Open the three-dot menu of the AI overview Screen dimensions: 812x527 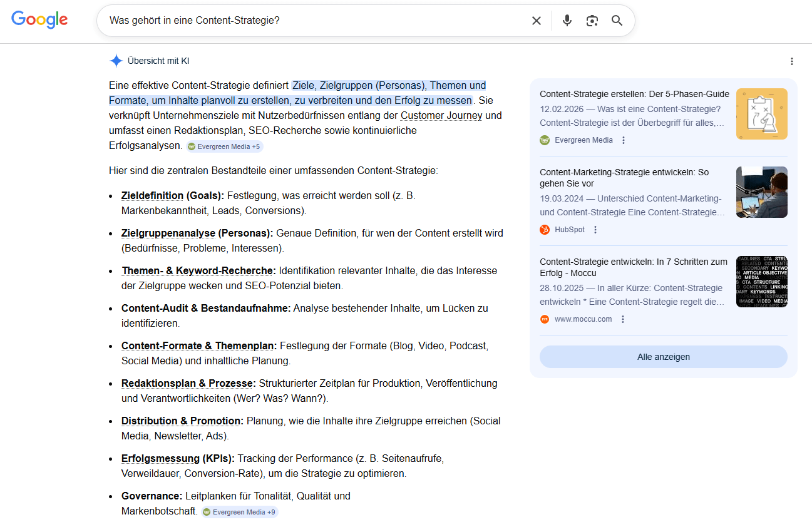point(792,61)
